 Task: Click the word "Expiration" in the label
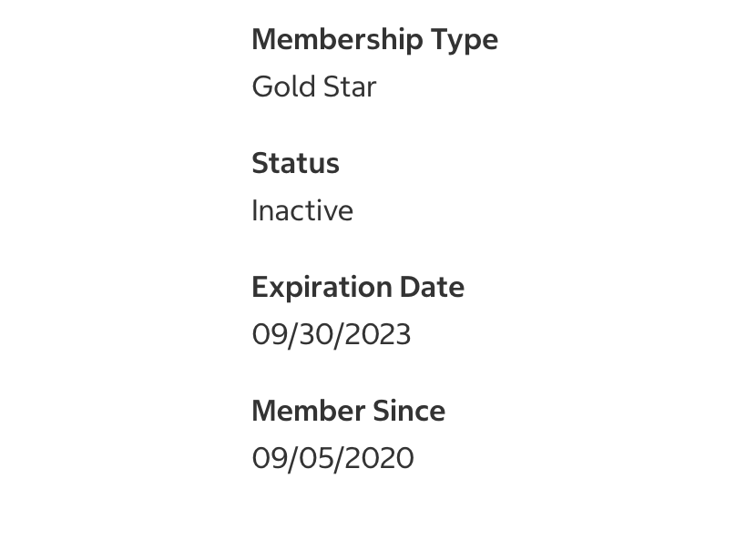[x=322, y=287]
